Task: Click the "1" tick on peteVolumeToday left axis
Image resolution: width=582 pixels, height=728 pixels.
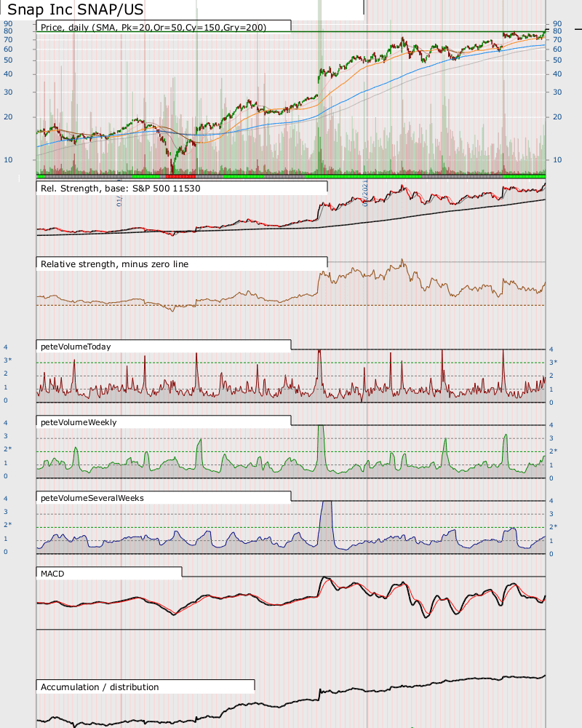Action: coord(6,387)
